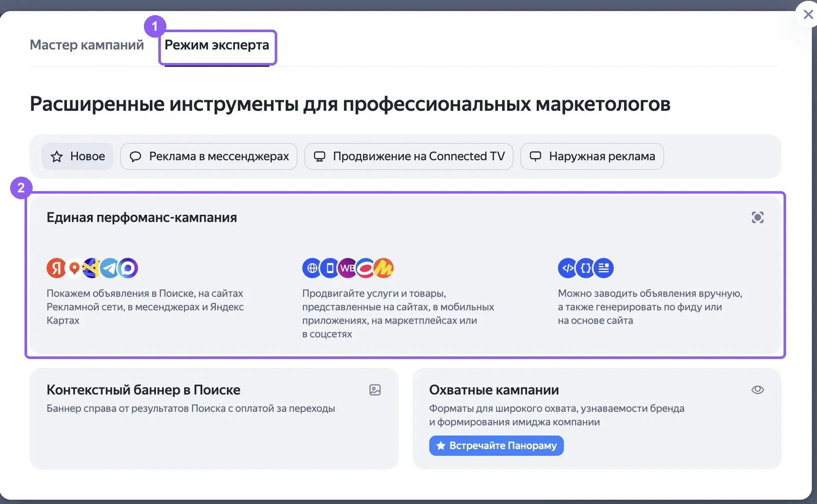The height and width of the screenshot is (504, 817).
Task: Switch to the Мастер кампаний tab
Action: tap(87, 45)
